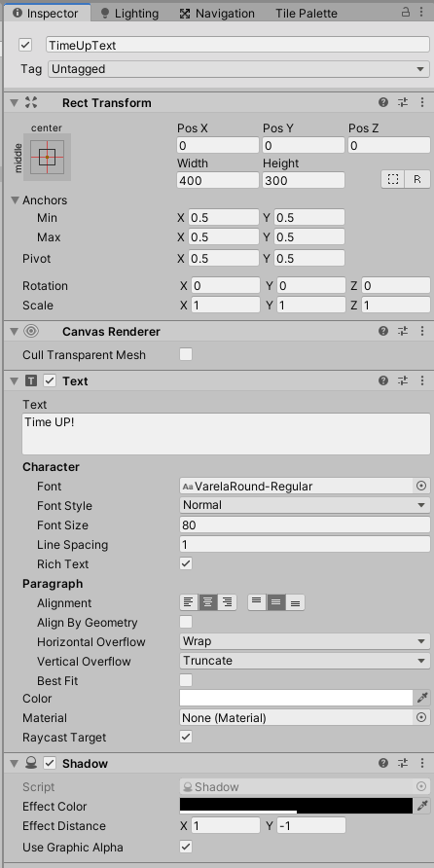
Task: Select bottom vertical text alignment
Action: tap(295, 603)
